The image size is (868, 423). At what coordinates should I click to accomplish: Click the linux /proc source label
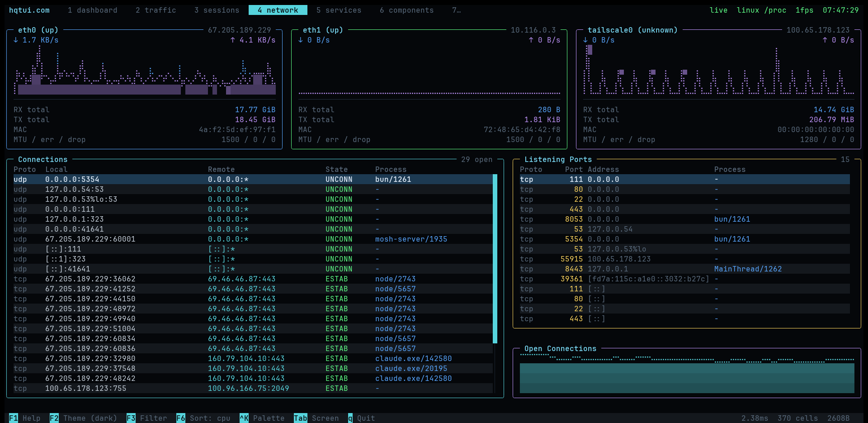(762, 10)
